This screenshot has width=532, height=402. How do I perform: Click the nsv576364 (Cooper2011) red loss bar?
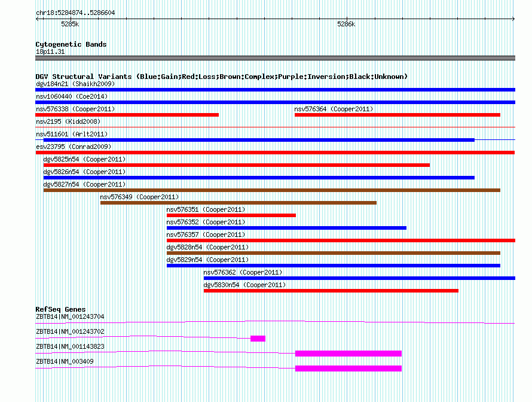pyautogui.click(x=398, y=115)
